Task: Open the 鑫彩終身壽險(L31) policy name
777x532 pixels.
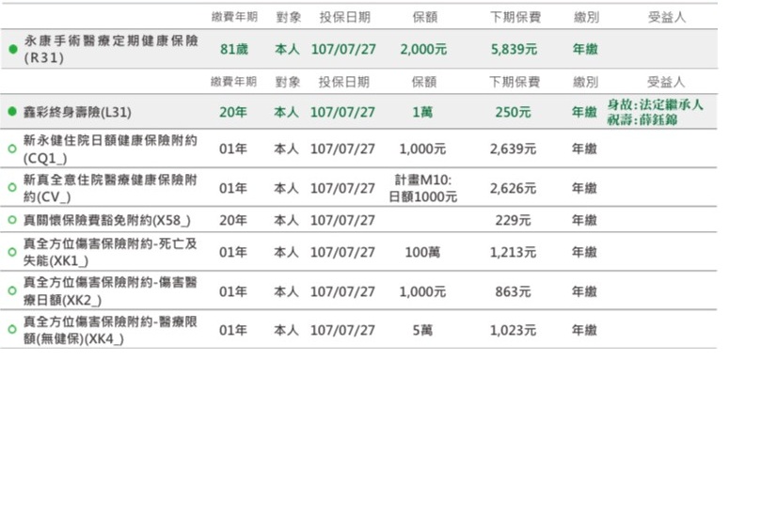Action: pos(77,112)
